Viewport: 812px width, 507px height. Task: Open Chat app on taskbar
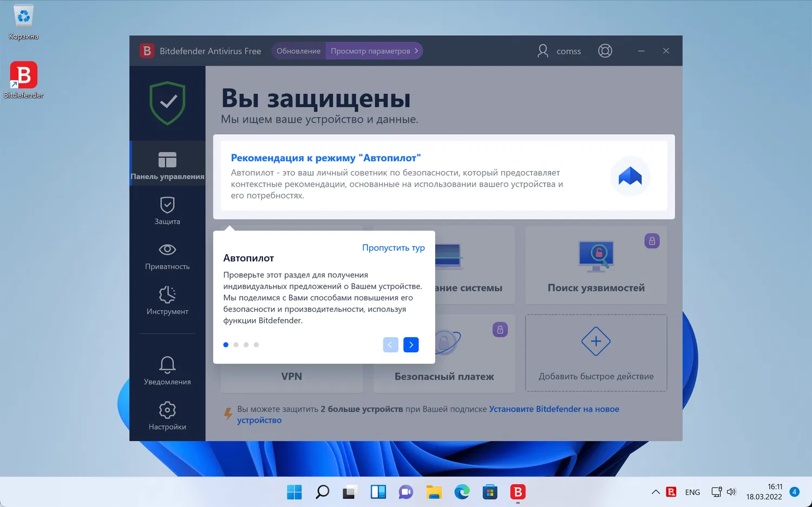[406, 492]
